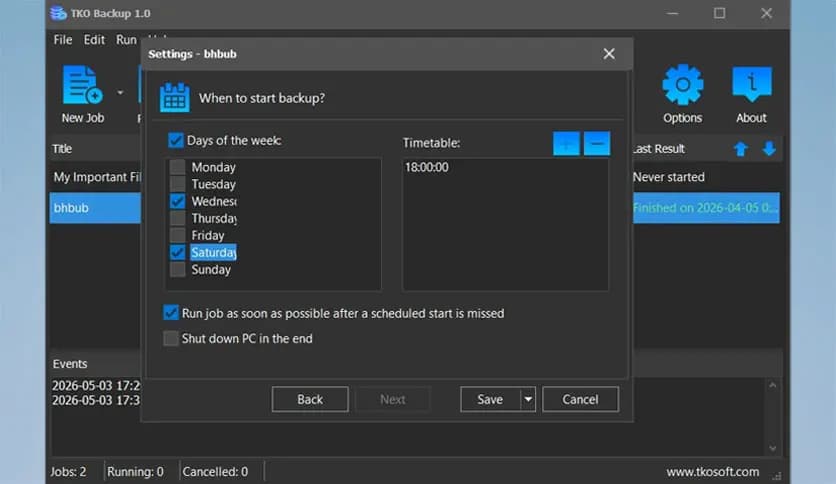Image resolution: width=836 pixels, height=484 pixels.
Task: Click the Save button
Action: [490, 399]
